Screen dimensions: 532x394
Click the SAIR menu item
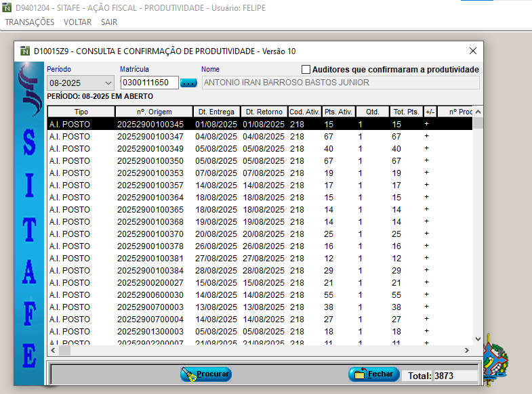109,22
